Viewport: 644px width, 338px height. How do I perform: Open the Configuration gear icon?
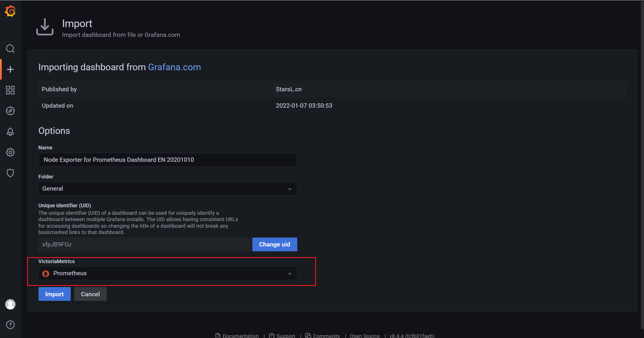coord(10,152)
